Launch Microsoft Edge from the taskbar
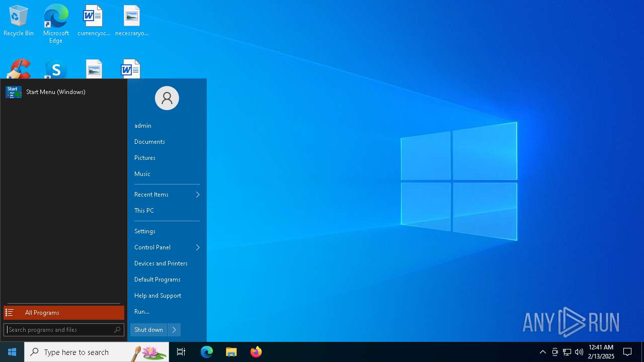644x362 pixels. click(x=207, y=352)
